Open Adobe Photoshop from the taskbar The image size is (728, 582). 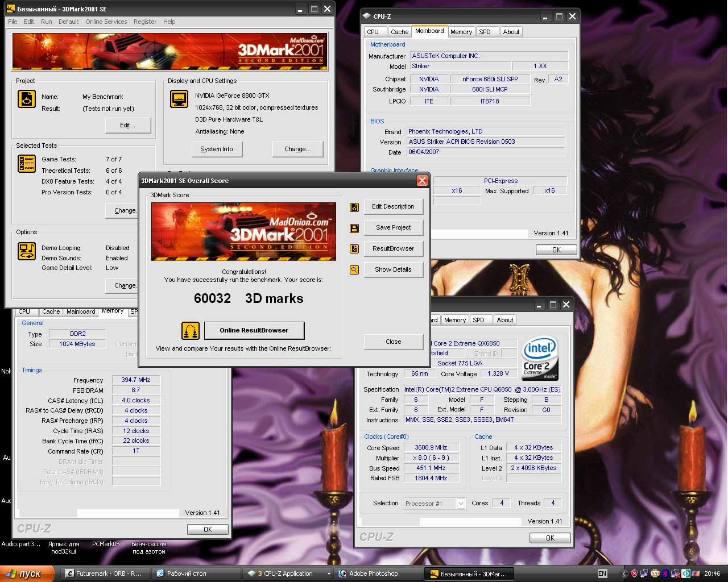[378, 573]
